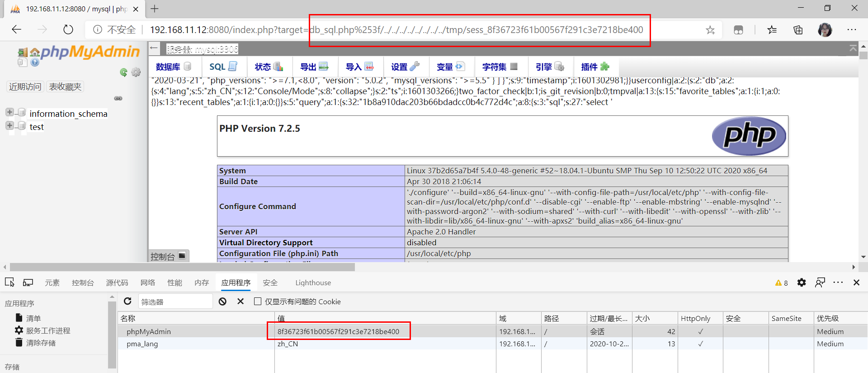Image resolution: width=868 pixels, height=373 pixels.
Task: Click the DevTools warnings count badge
Action: pyautogui.click(x=781, y=283)
